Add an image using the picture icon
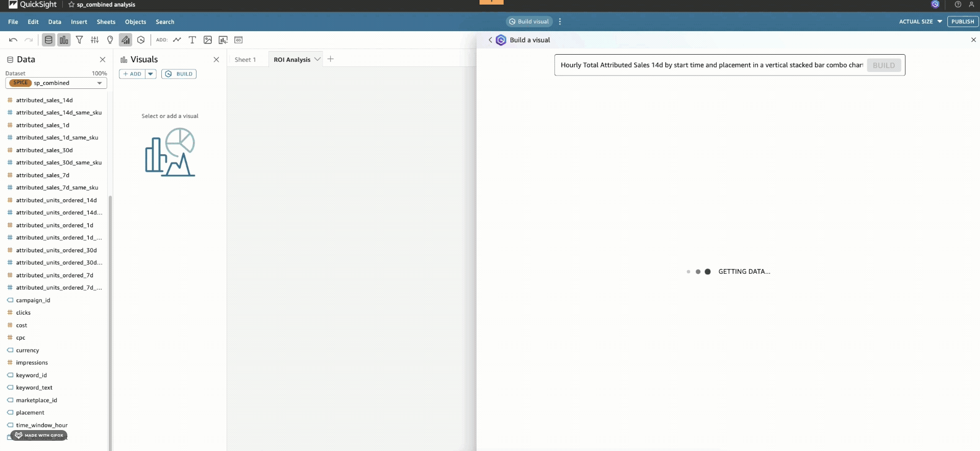Screen dimensions: 980x451 [x=208, y=40]
